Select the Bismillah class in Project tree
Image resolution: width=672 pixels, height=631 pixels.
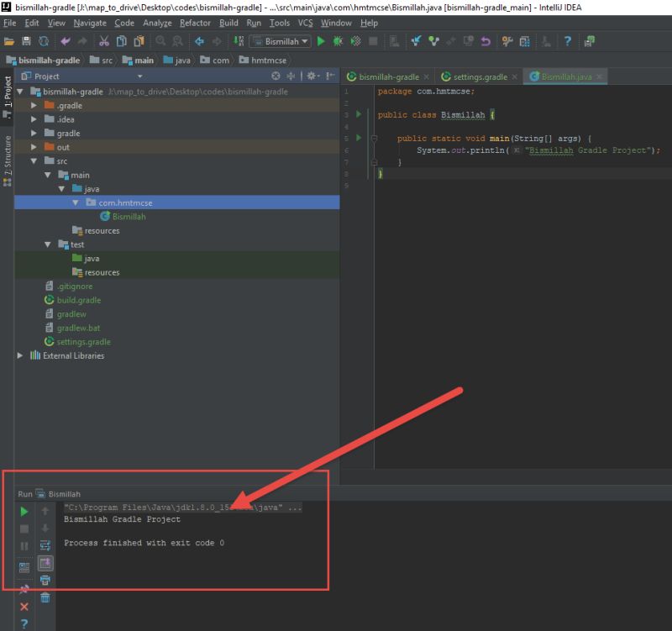point(129,216)
